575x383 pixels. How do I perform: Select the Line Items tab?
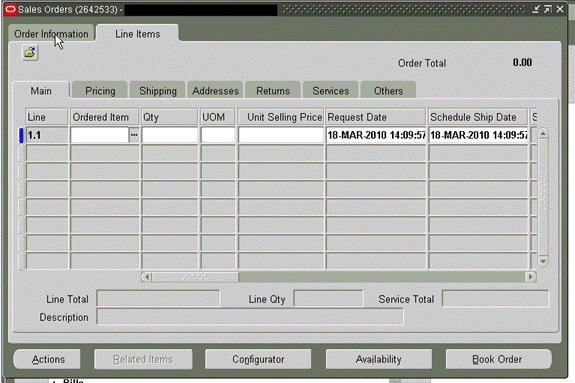pyautogui.click(x=138, y=34)
